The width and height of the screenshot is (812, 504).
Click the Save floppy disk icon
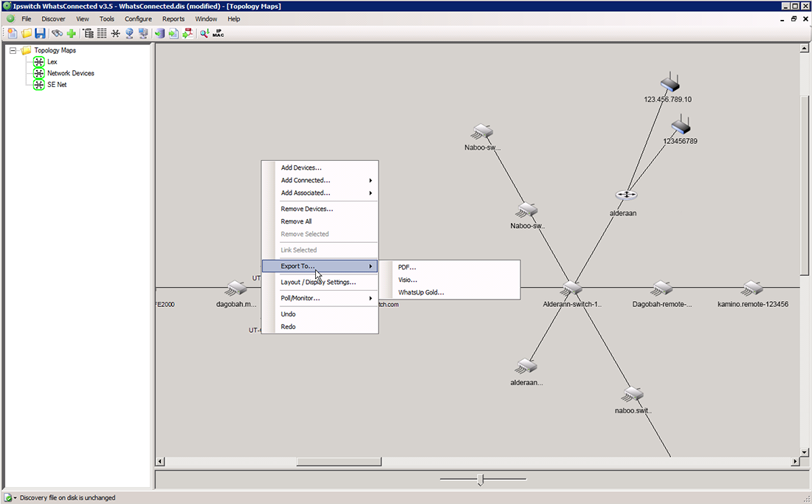(x=40, y=34)
